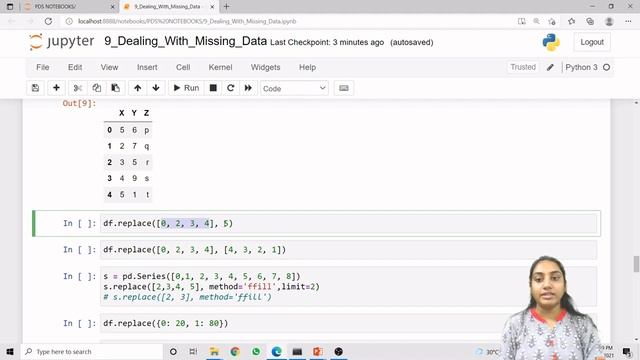Open the File menu
Screen dimensions: 640x360
42,67
